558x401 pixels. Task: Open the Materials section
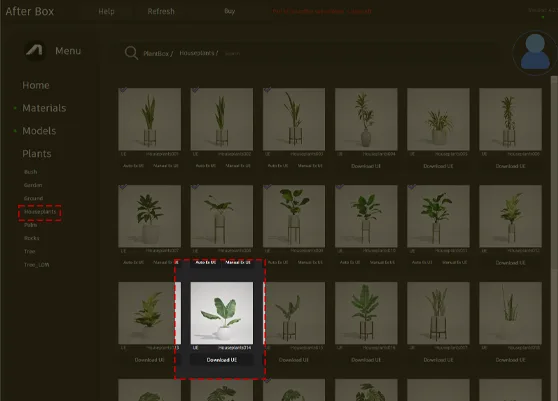pyautogui.click(x=44, y=108)
